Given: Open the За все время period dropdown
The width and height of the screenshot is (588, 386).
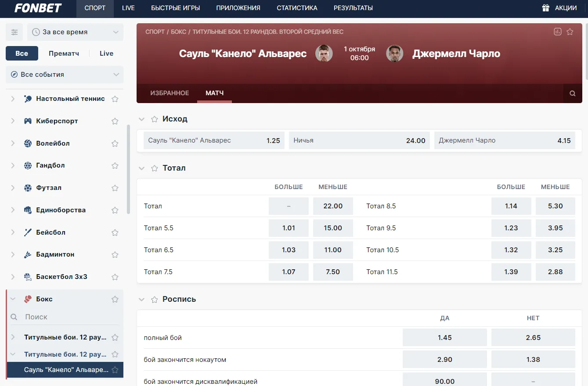Looking at the screenshot, I should [x=75, y=32].
